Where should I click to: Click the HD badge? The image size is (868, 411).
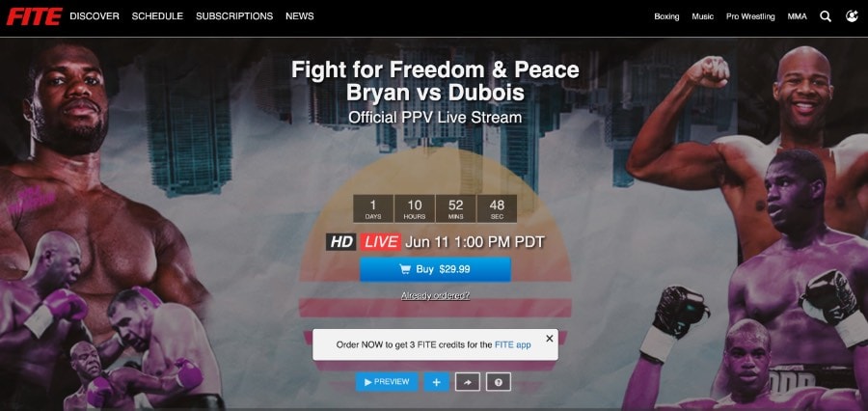click(x=341, y=241)
